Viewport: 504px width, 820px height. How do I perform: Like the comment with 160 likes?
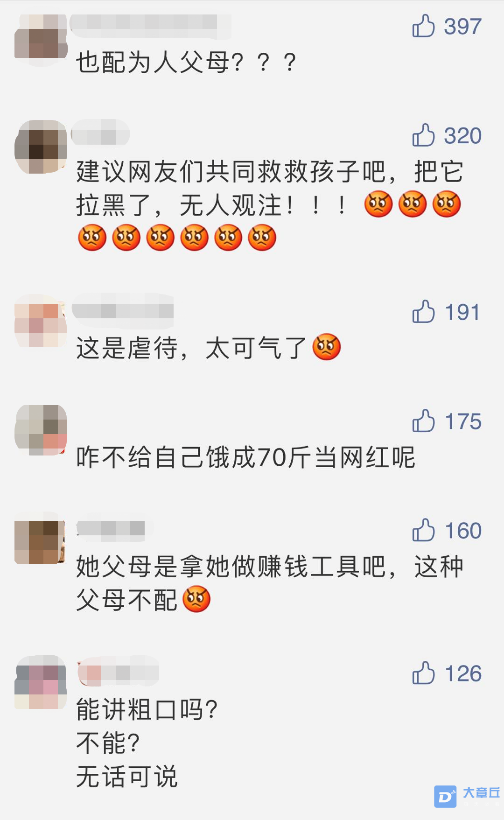point(423,530)
